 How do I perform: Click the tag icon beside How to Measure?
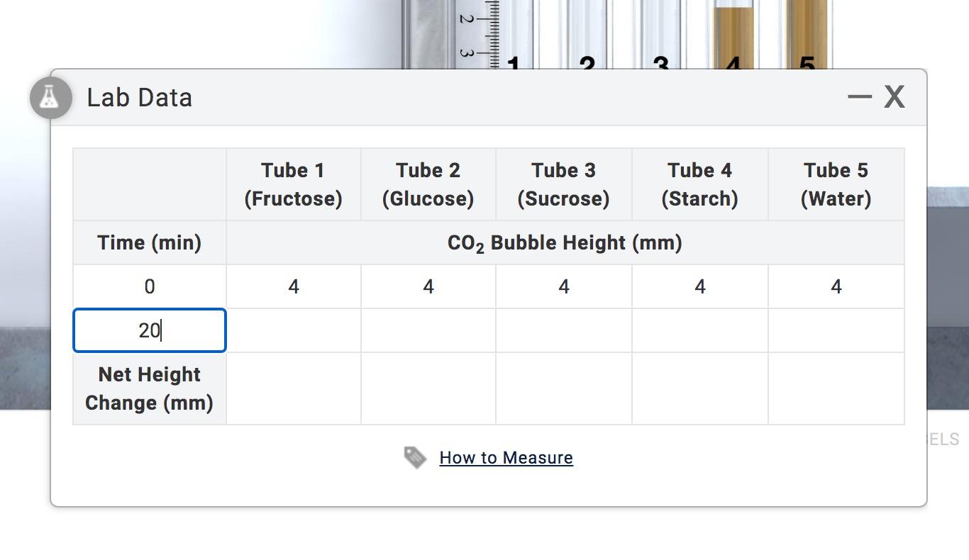click(415, 457)
